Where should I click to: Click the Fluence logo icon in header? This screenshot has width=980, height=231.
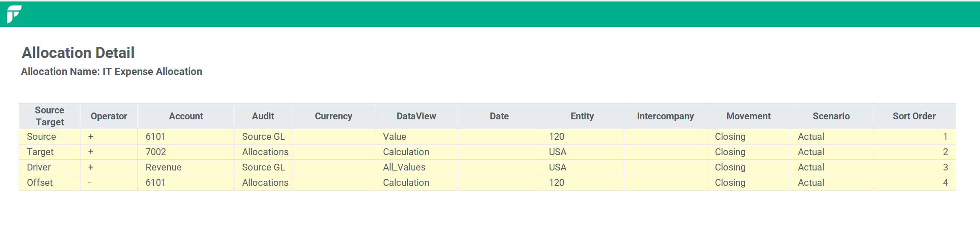14,14
